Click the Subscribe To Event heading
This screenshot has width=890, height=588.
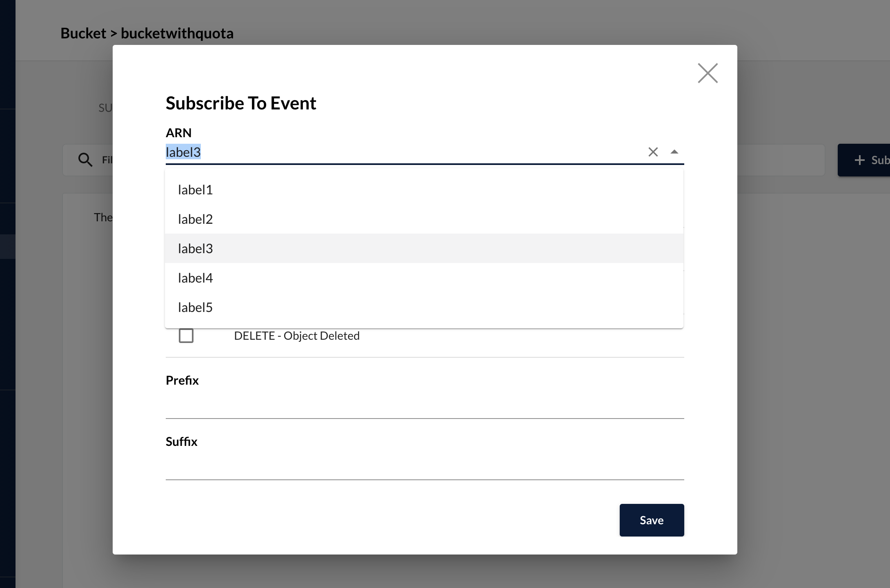[241, 103]
